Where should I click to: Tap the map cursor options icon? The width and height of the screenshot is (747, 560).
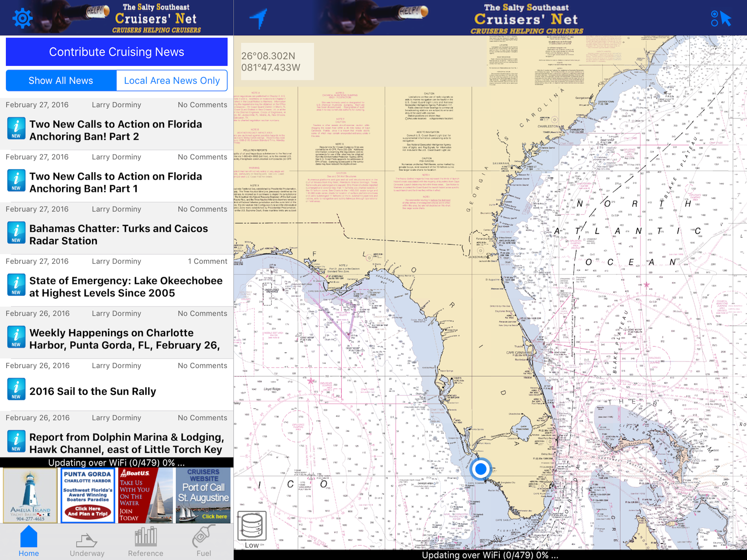coord(721,19)
